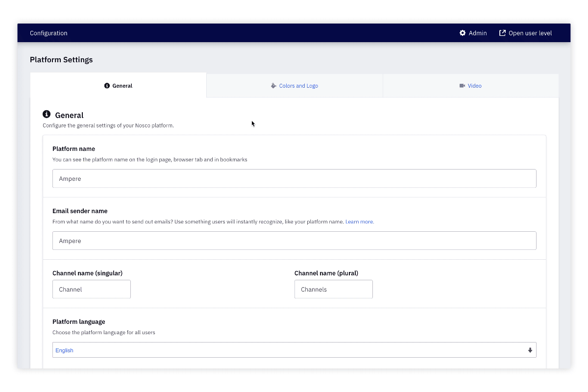
Task: Click Configuration in the top bar
Action: click(x=49, y=33)
